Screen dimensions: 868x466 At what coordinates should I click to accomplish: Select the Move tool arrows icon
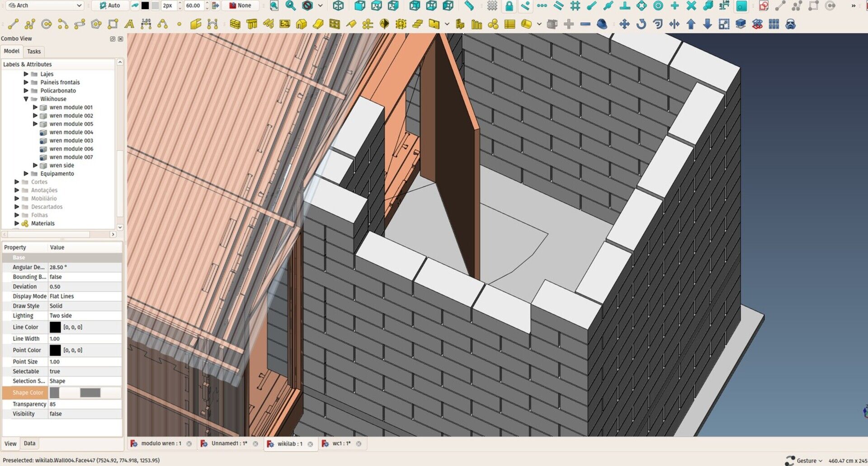click(x=624, y=24)
